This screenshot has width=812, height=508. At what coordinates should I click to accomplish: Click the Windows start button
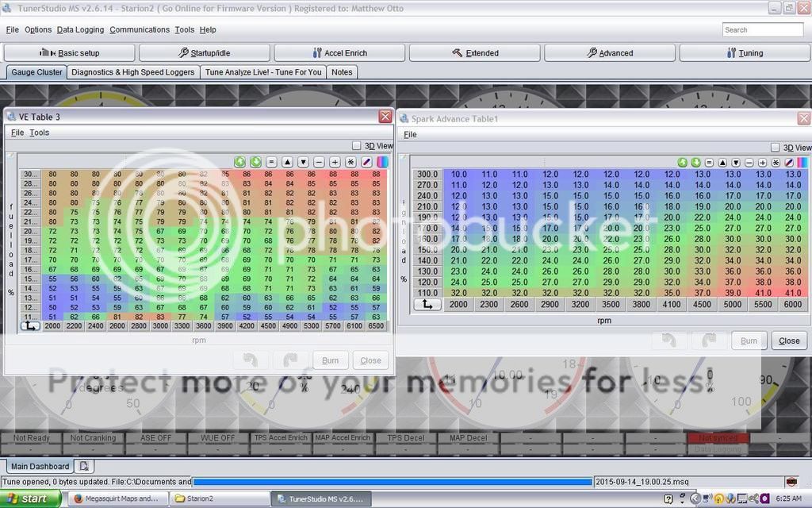(x=30, y=498)
